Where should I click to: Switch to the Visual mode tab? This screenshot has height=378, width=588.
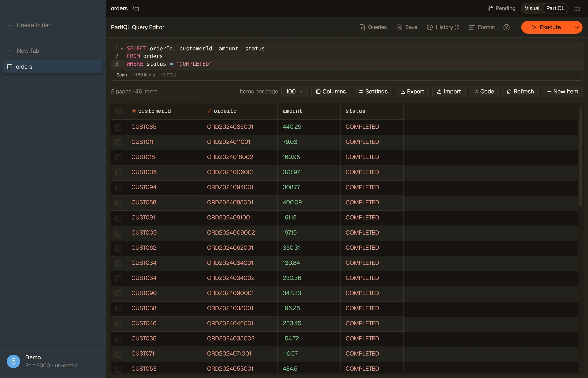[532, 8]
